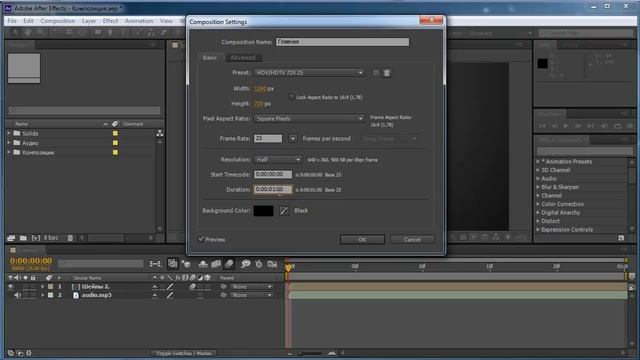Click Interpret Footage icon in Project panel
Image resolution: width=640 pixels, height=360 pixels.
coord(11,238)
